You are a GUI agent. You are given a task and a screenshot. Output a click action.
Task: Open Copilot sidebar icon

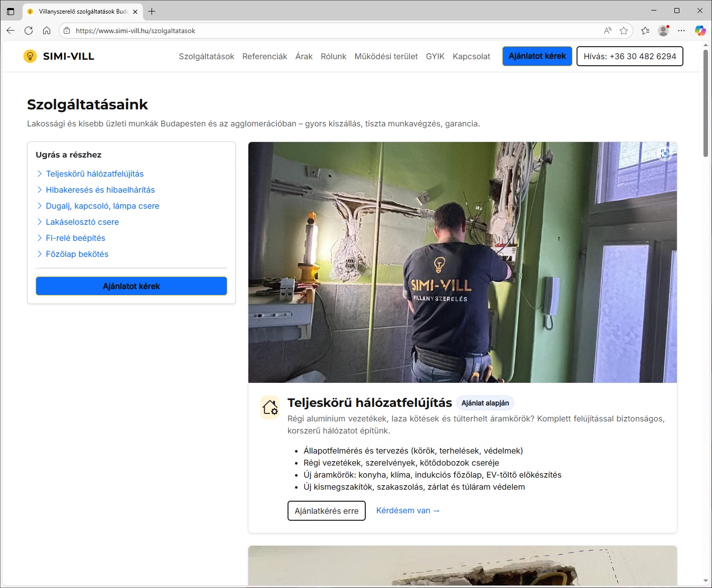point(700,31)
